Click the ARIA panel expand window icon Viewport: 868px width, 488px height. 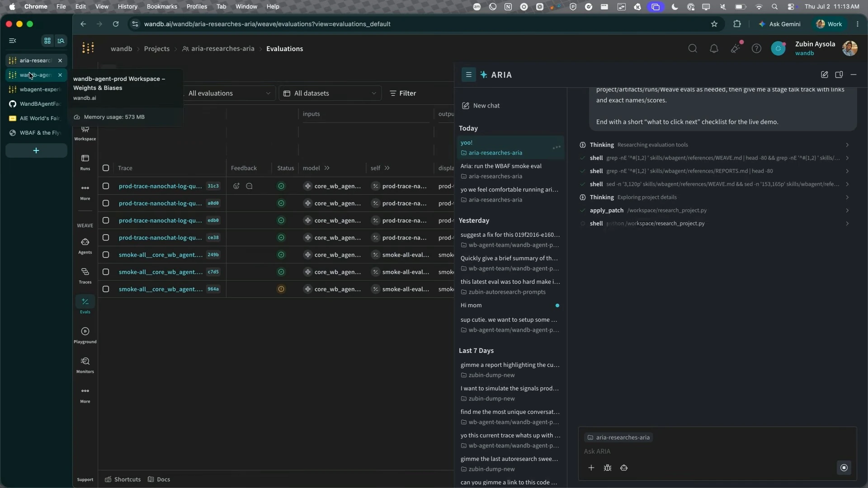(x=839, y=75)
